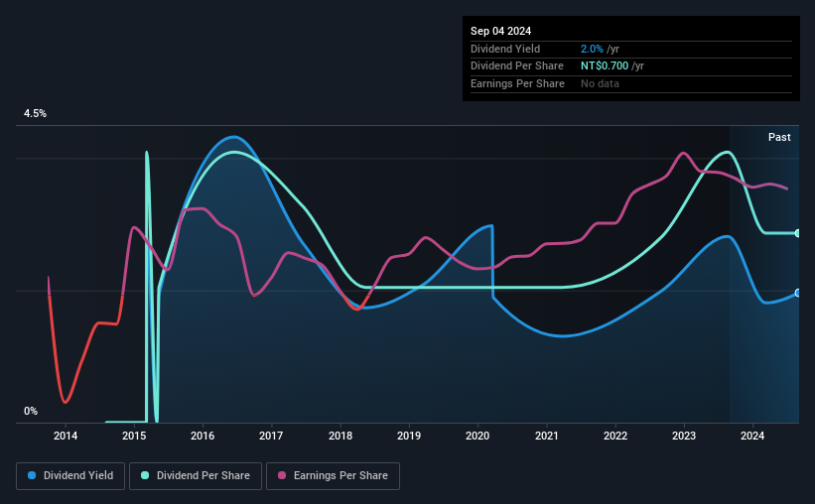
Task: Click the 2018 x-axis label
Action: tap(340, 436)
